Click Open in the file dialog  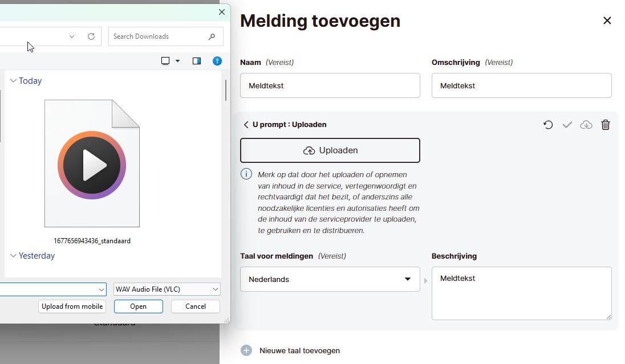(x=138, y=306)
